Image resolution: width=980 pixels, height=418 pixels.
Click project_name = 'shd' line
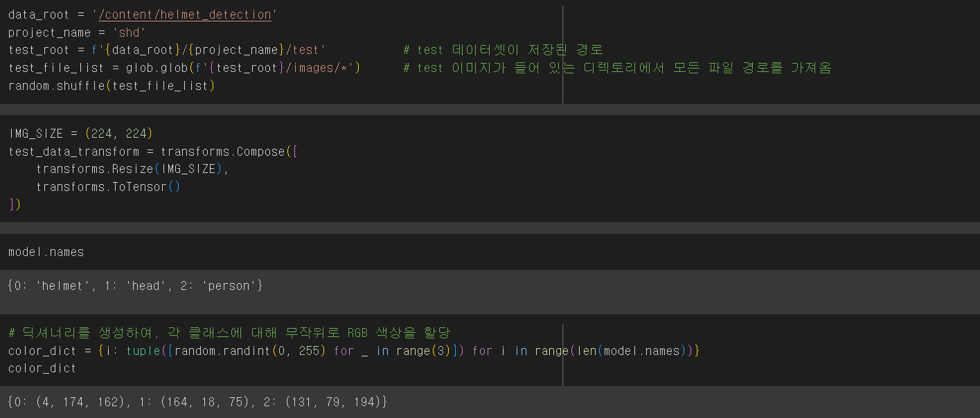77,32
